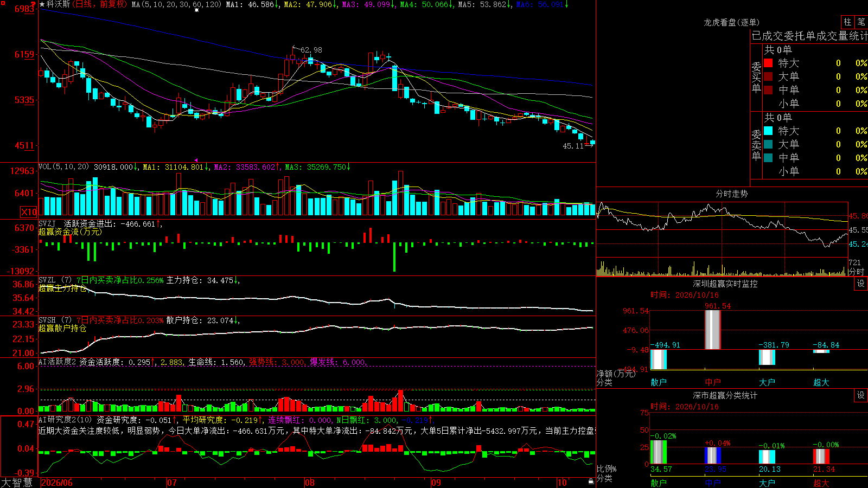Click the -494.91 散户 net amount bar
Image resolution: width=868 pixels, height=488 pixels.
pyautogui.click(x=659, y=359)
